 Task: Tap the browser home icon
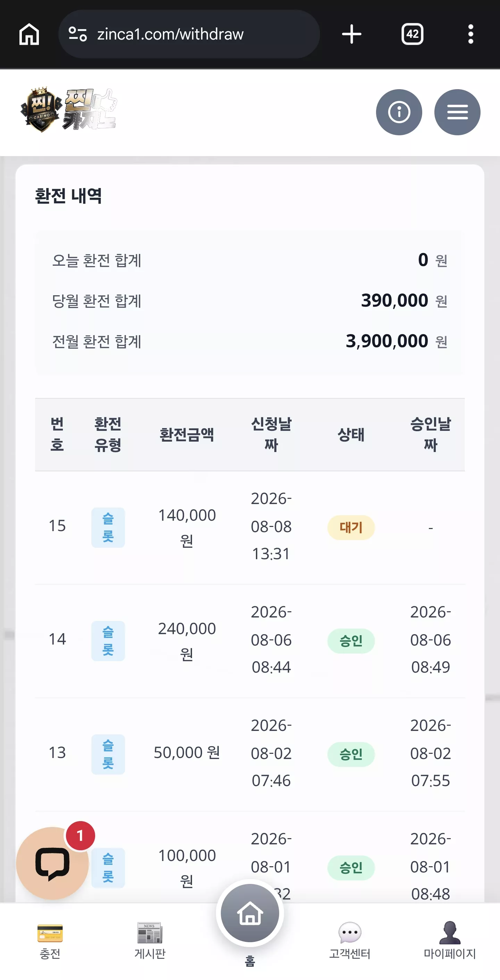(29, 34)
